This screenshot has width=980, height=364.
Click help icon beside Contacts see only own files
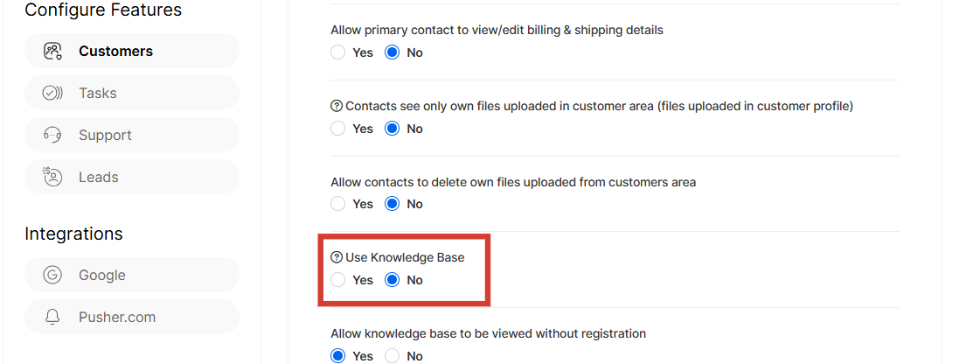coord(337,106)
